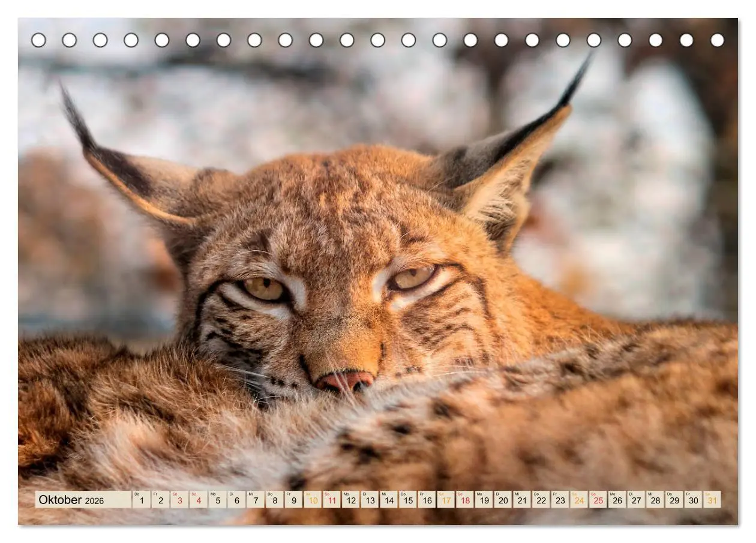Select Monday 19 in the date strip

[x=484, y=499]
